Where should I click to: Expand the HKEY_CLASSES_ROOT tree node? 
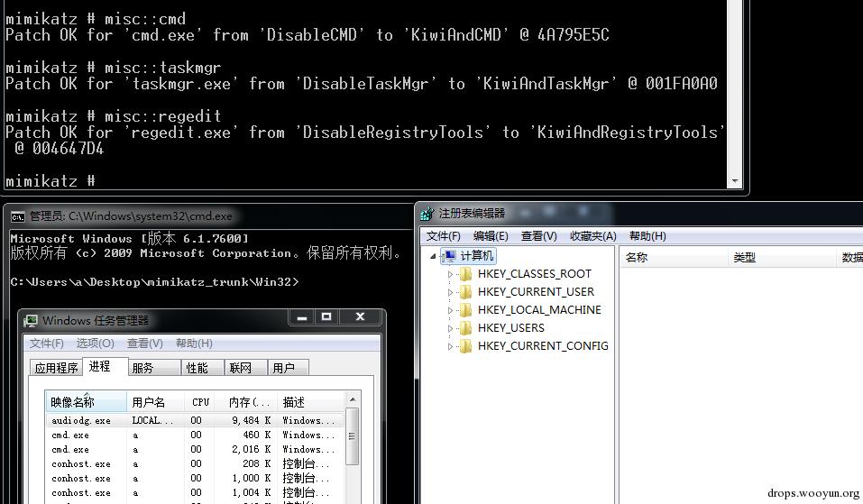(x=450, y=274)
